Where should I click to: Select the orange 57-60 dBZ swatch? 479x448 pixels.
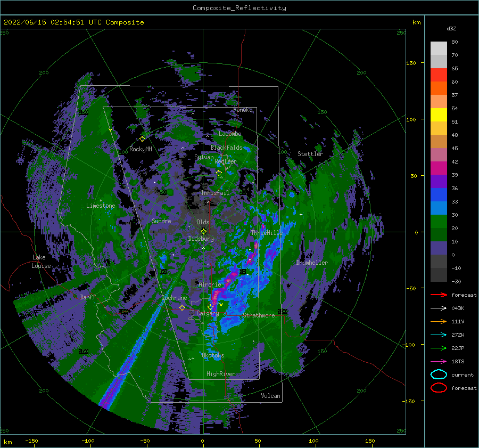439,88
